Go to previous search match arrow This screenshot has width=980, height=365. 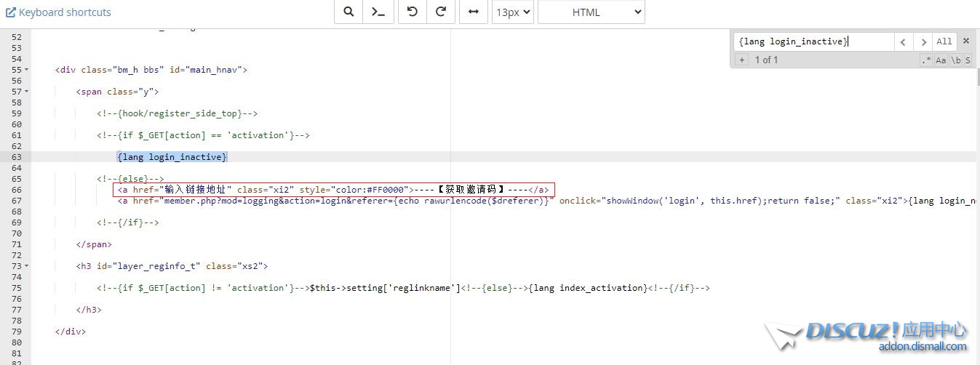tap(903, 42)
